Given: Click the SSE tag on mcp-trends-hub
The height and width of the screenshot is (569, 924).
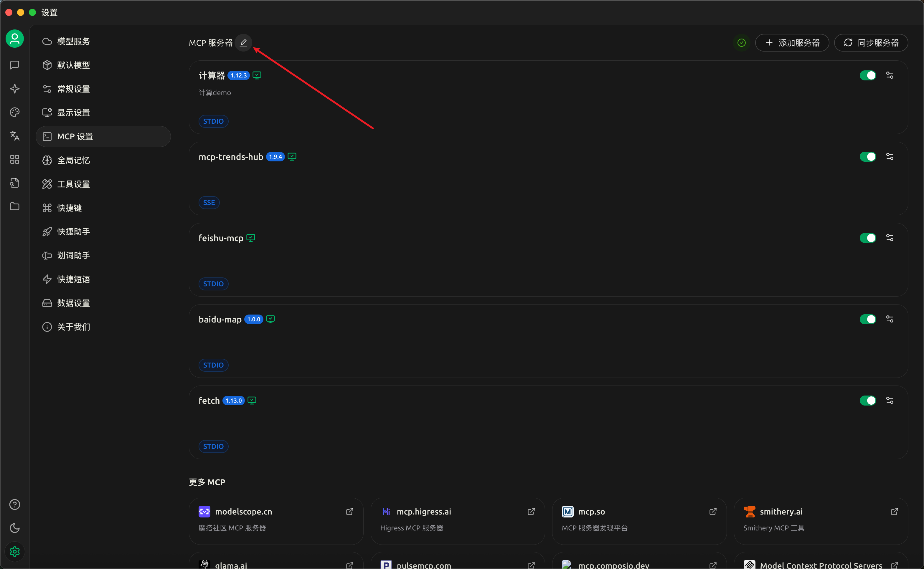Looking at the screenshot, I should pyautogui.click(x=209, y=202).
